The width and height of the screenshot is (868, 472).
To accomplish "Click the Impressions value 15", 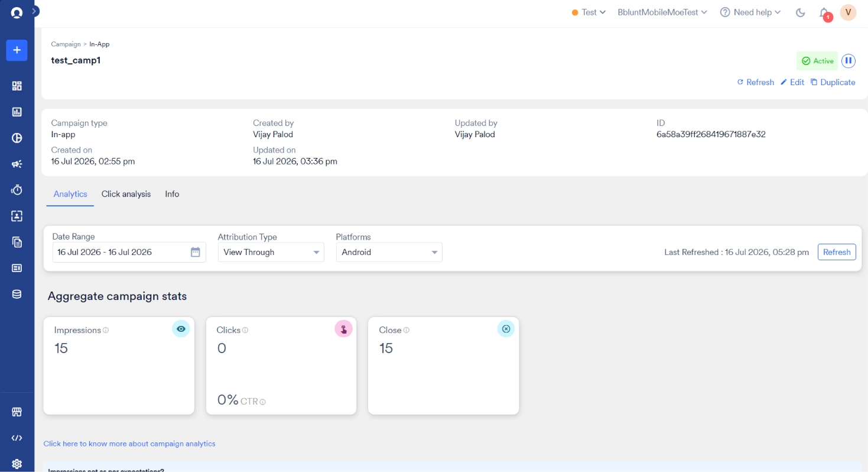I will pyautogui.click(x=61, y=348).
